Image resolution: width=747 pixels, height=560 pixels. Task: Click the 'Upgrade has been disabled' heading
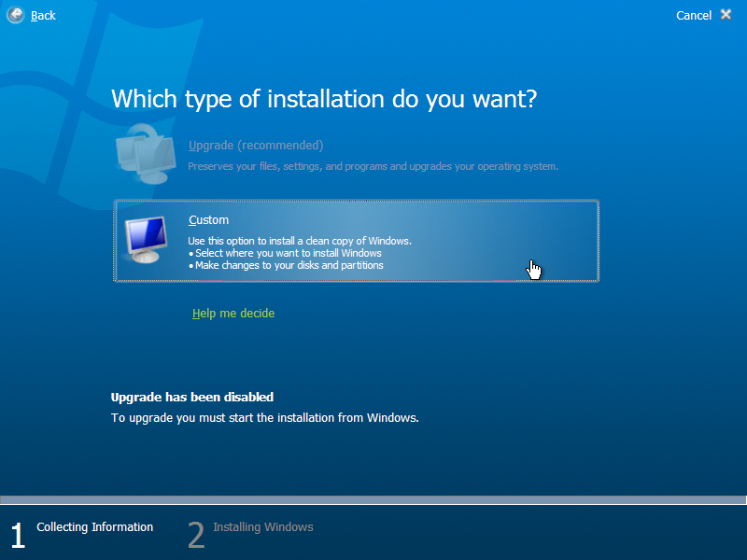tap(192, 398)
